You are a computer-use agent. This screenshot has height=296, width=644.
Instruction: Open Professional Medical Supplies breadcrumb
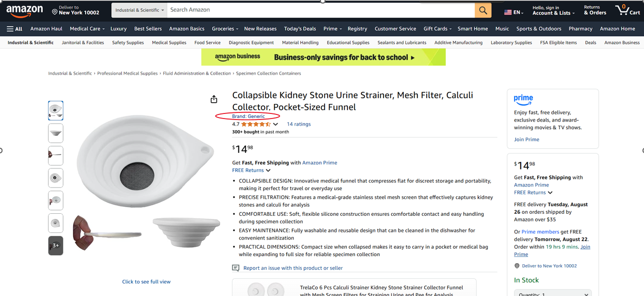tap(127, 74)
